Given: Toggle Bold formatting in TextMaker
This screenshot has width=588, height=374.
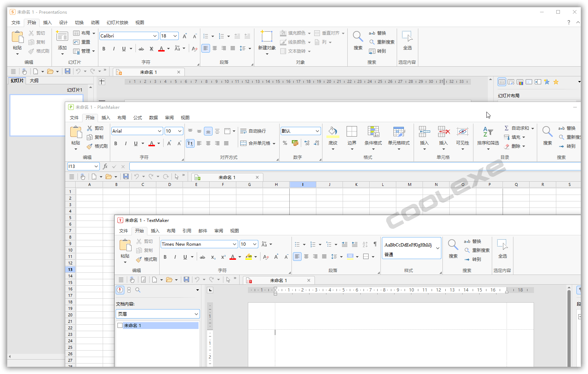Looking at the screenshot, I should (165, 257).
